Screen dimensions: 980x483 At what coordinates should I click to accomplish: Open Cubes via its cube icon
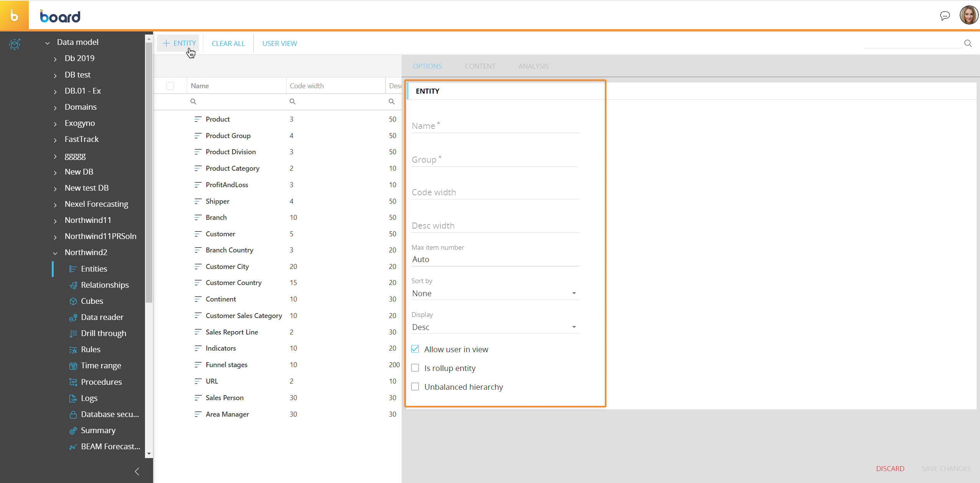point(73,301)
